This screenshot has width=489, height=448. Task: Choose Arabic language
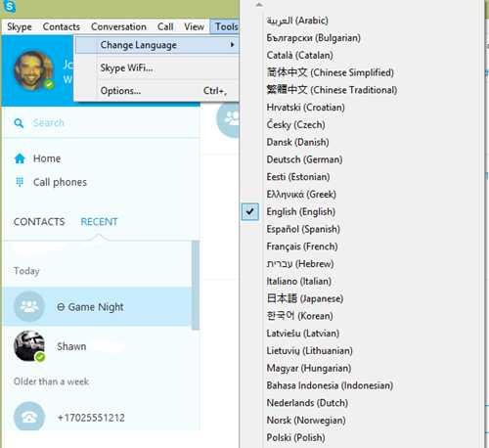297,21
